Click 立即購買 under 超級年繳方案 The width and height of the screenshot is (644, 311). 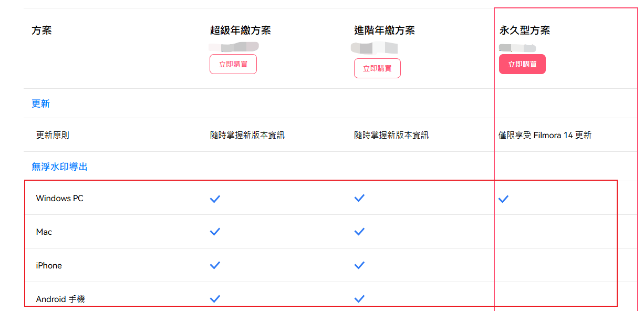point(233,64)
